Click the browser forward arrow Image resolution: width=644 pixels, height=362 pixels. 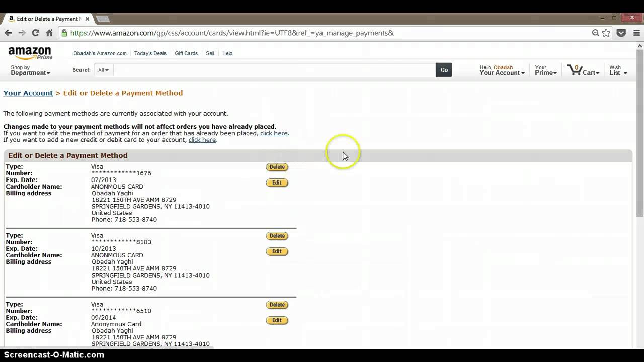tap(22, 33)
